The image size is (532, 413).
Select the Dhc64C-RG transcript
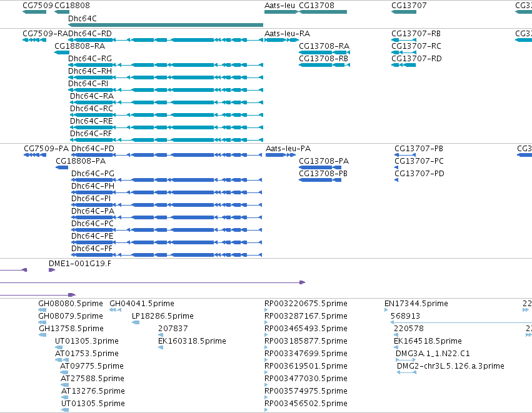[x=166, y=65]
